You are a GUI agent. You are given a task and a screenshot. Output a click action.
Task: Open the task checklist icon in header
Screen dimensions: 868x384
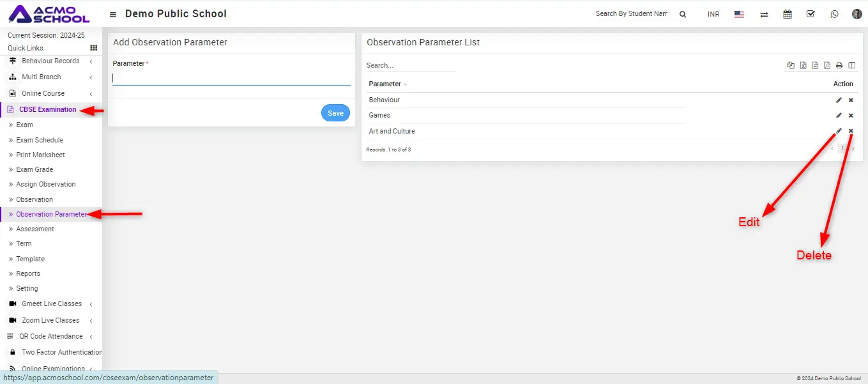point(811,14)
